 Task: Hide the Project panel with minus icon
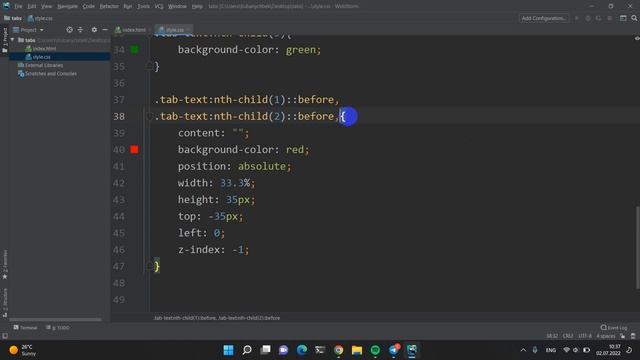[x=105, y=30]
